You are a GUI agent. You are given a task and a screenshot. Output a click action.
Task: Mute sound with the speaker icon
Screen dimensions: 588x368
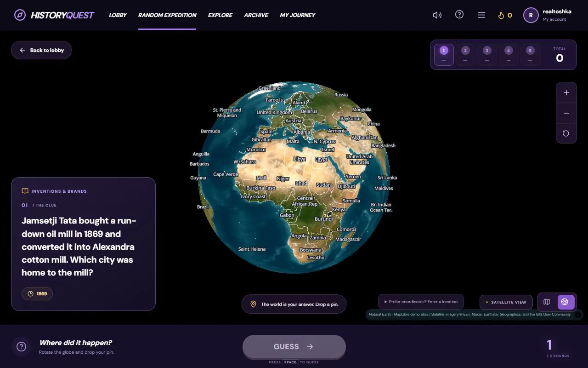click(x=437, y=15)
